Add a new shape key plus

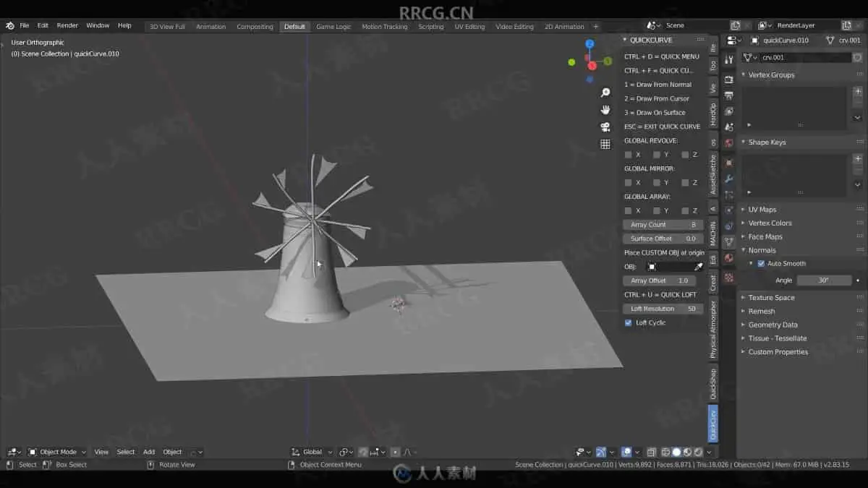click(x=858, y=158)
